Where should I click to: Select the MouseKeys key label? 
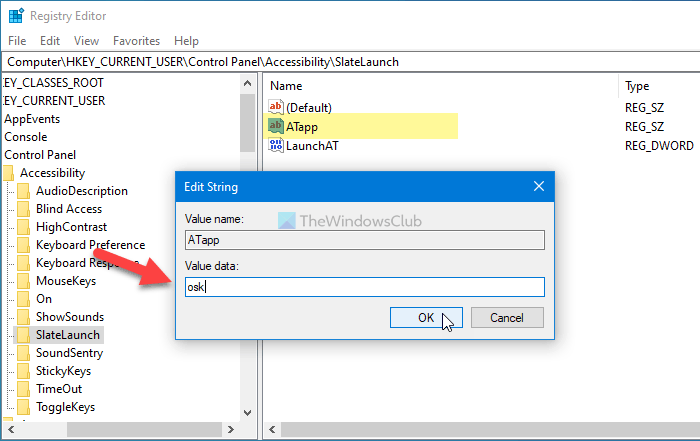pos(66,281)
